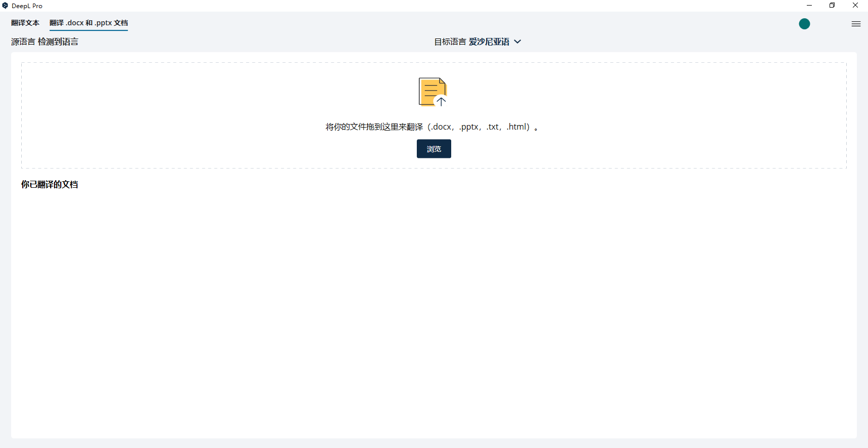
Task: Click the DeepL logo in title bar
Action: pos(5,6)
